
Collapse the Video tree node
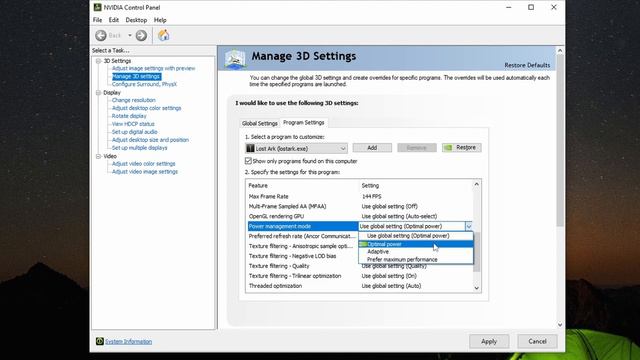click(98, 156)
